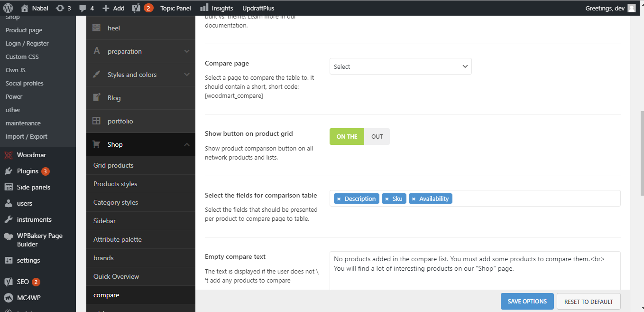Click the Shop cart icon
The width and height of the screenshot is (644, 312).
pos(96,144)
